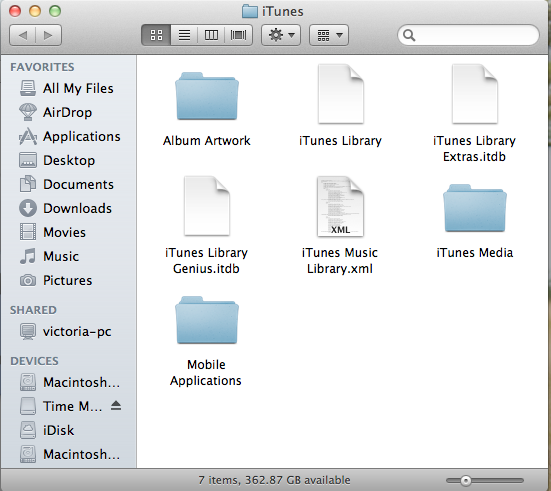
Task: Select the Mobile Applications folder icon
Action: [207, 320]
